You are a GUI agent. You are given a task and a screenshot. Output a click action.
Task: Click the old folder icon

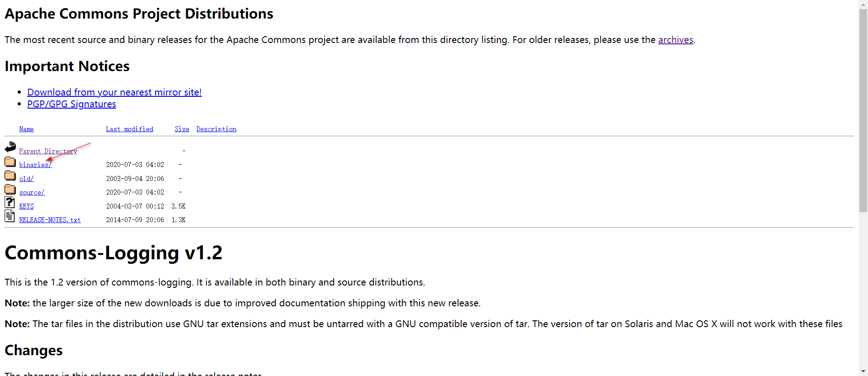[10, 176]
